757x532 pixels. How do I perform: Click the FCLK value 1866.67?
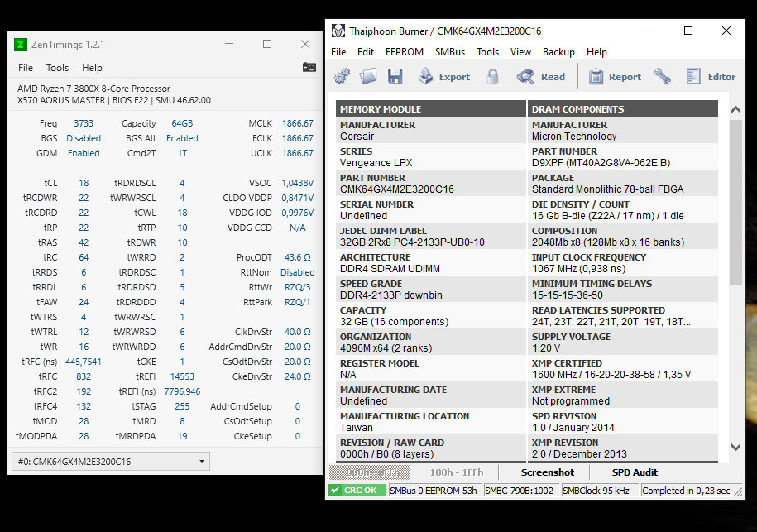297,138
